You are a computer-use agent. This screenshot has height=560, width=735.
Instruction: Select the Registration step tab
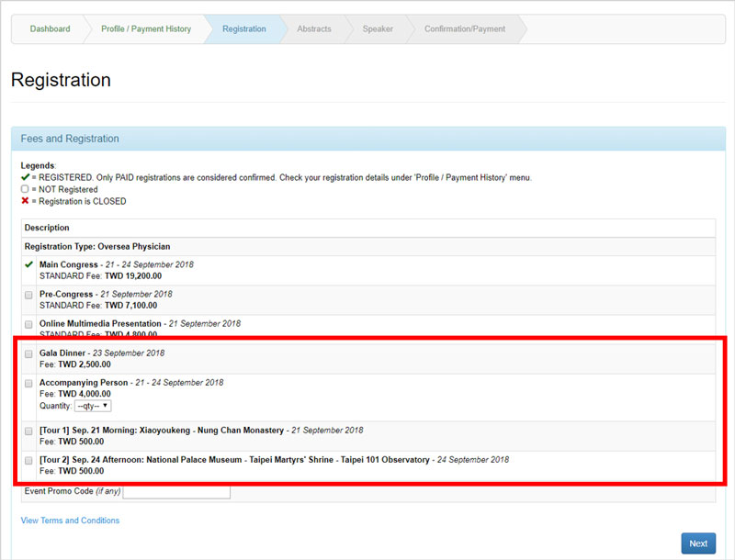[243, 29]
